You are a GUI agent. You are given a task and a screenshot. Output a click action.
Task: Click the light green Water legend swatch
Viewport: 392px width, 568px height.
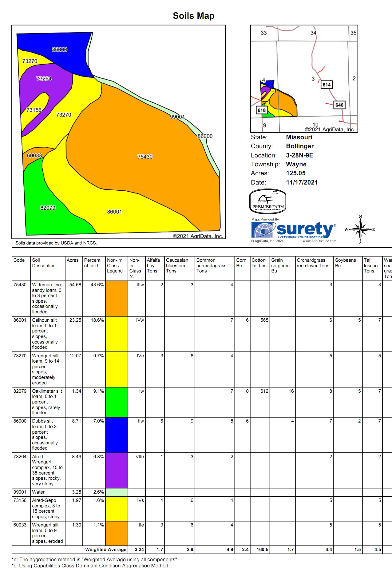point(117,492)
